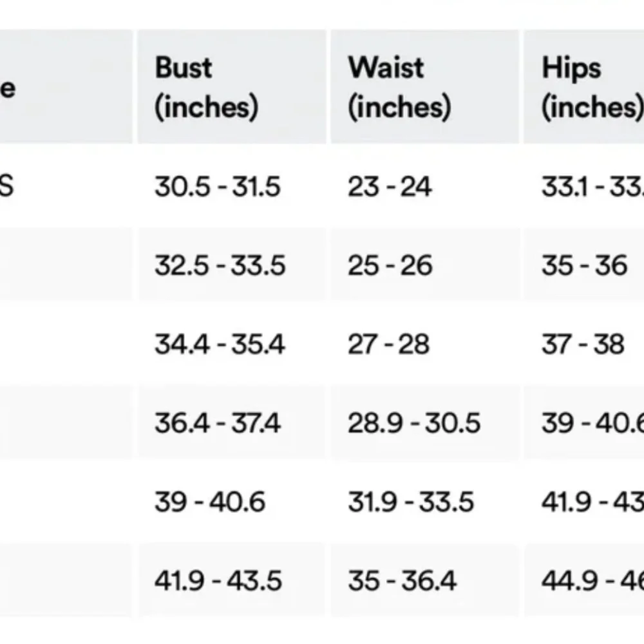Click the waist cell reading 23 - 24
This screenshot has height=644, width=644.
pos(390,187)
